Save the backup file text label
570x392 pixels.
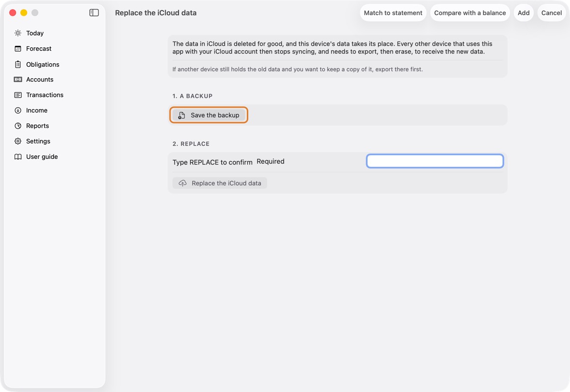click(x=215, y=115)
